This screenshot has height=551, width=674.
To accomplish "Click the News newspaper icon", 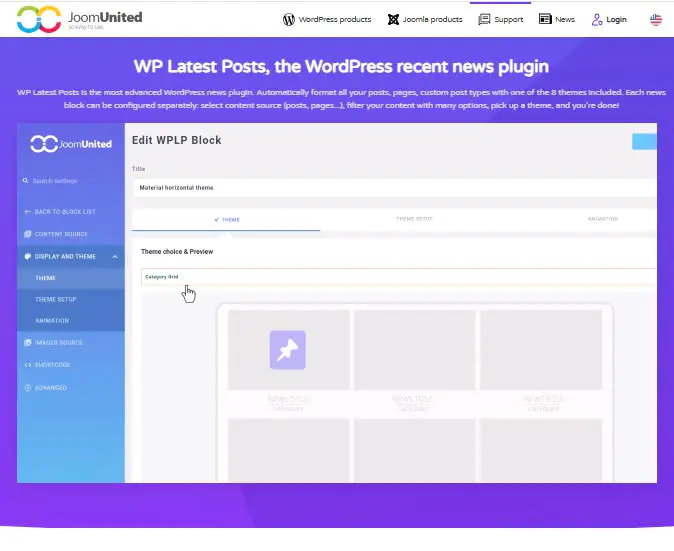I will tap(545, 19).
